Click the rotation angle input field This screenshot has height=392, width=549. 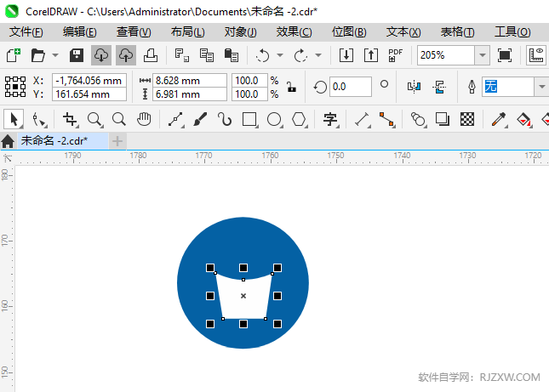click(350, 87)
